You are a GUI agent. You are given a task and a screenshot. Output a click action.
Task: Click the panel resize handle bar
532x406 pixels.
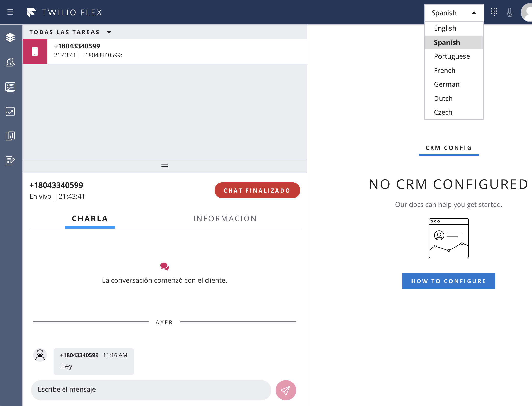(165, 166)
